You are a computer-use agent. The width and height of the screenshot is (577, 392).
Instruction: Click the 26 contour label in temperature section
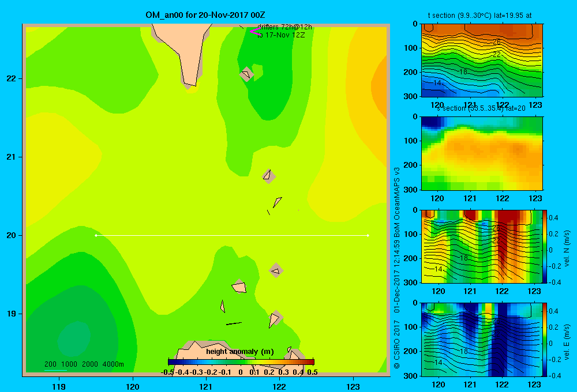[497, 42]
